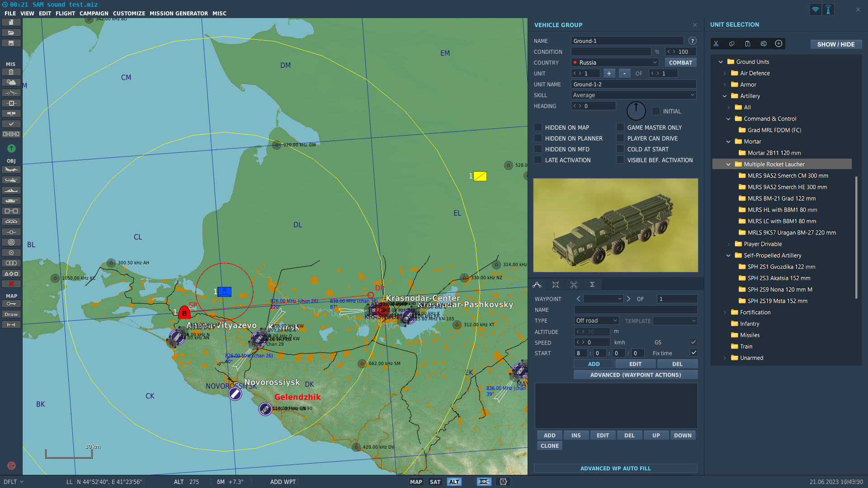Enable GAME MASTER ONLY checkbox
This screenshot has height=488, width=868.
620,127
